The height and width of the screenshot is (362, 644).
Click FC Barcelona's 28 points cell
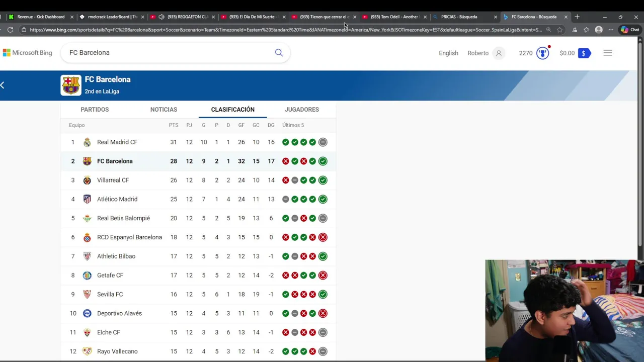click(x=174, y=161)
